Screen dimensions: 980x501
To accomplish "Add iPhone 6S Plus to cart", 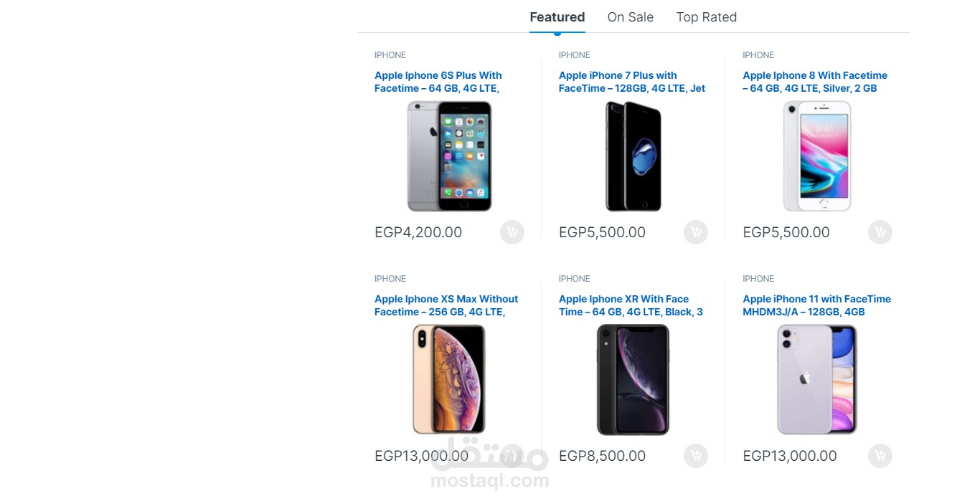I will click(x=512, y=232).
